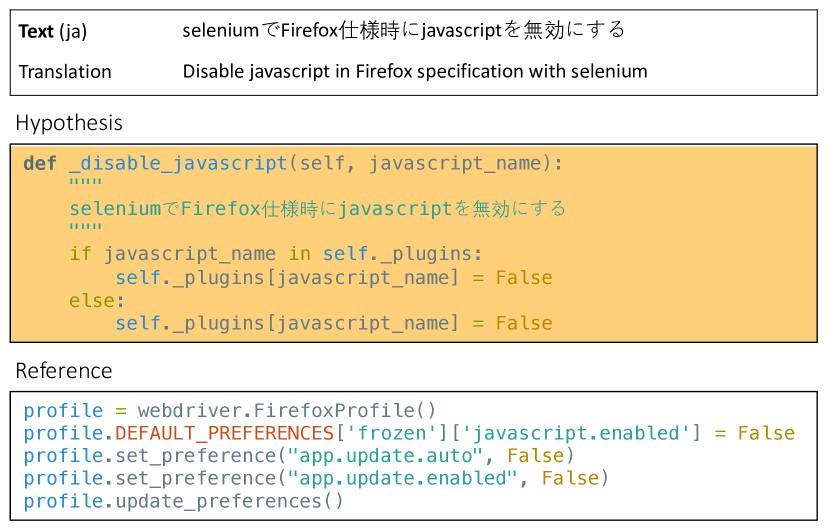
Task: Click the last "False" in the hypothesis code
Action: 524,323
